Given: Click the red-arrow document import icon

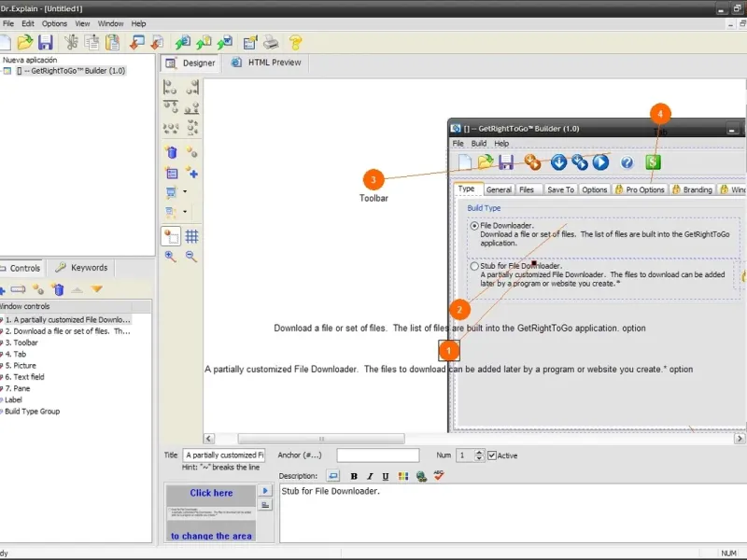Looking at the screenshot, I should coord(157,42).
